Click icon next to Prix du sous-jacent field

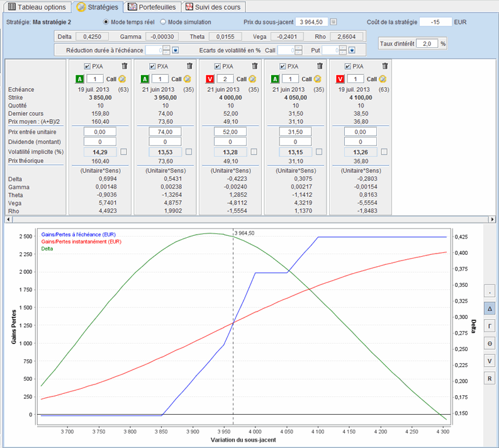coord(334,22)
